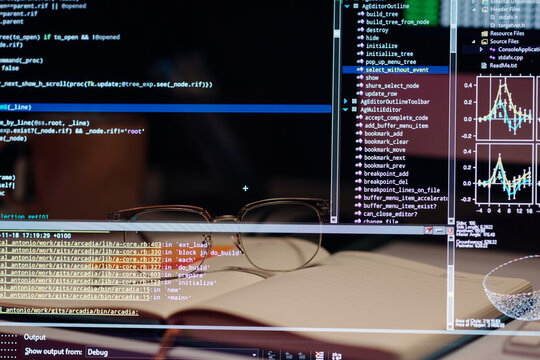Select bookmark_move in the outline
540x360 pixels.
tap(385, 150)
